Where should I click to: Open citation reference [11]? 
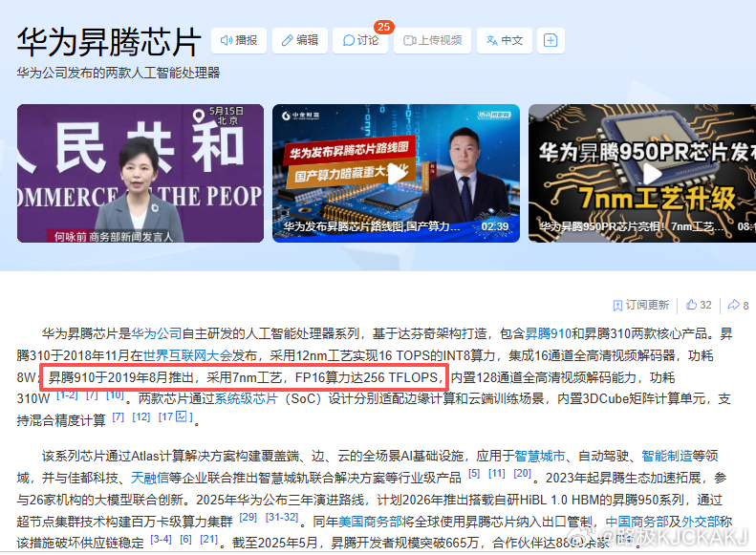[x=497, y=474]
